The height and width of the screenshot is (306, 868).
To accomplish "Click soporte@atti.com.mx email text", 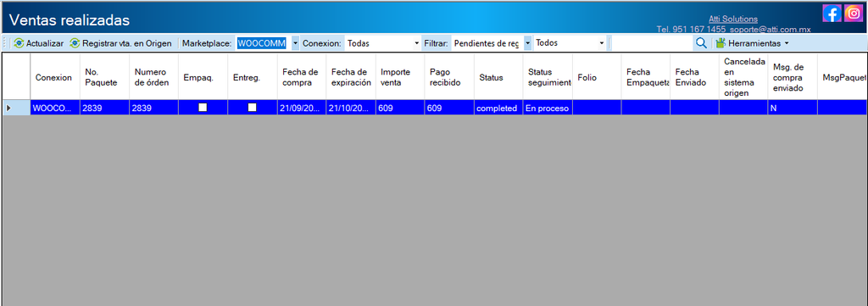I will (x=770, y=29).
